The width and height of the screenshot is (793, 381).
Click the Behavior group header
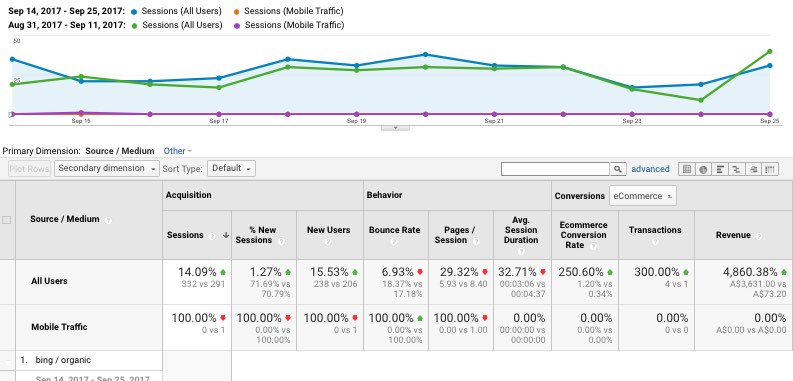coord(384,195)
